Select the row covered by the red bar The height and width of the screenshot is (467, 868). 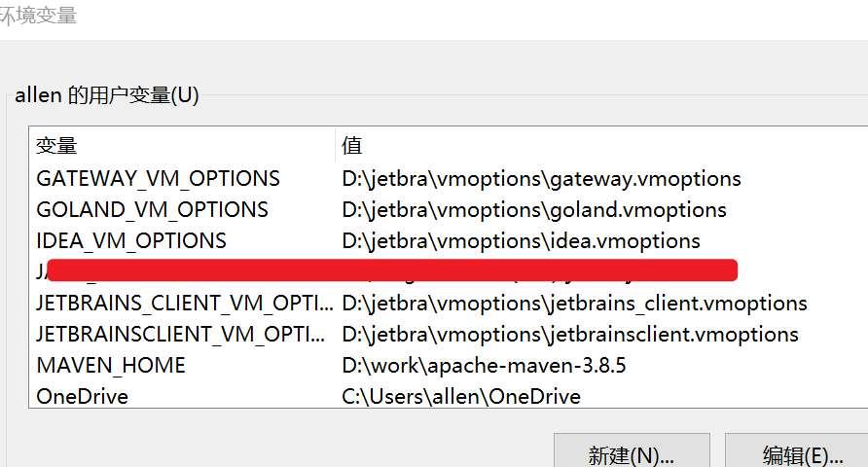coord(389,270)
